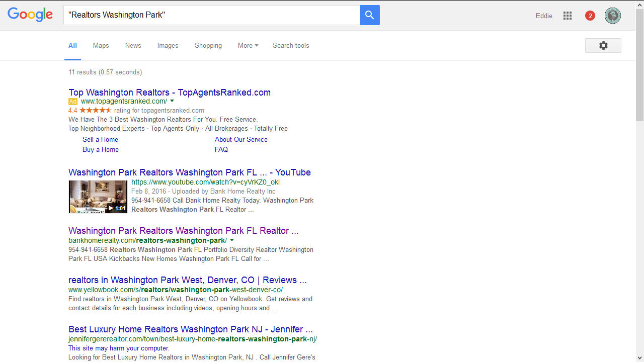Click the page's vertical scrollbar
The width and height of the screenshot is (644, 362).
point(639,65)
